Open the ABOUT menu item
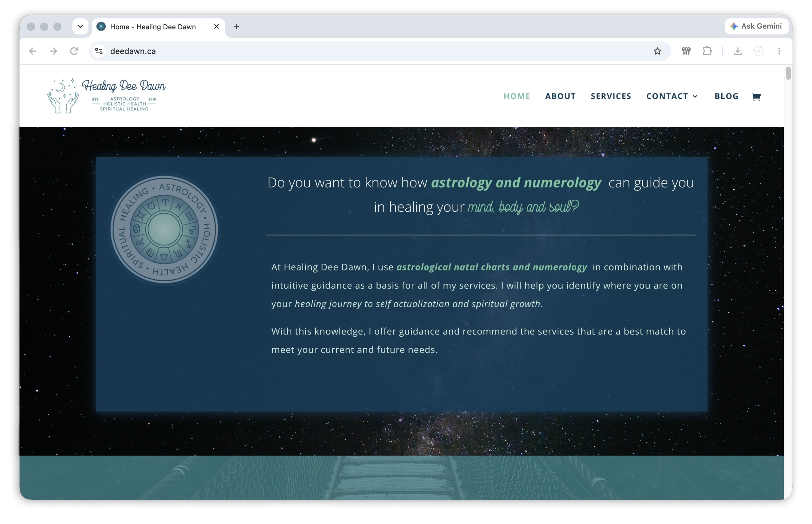Image resolution: width=812 pixels, height=524 pixels. pyautogui.click(x=560, y=96)
